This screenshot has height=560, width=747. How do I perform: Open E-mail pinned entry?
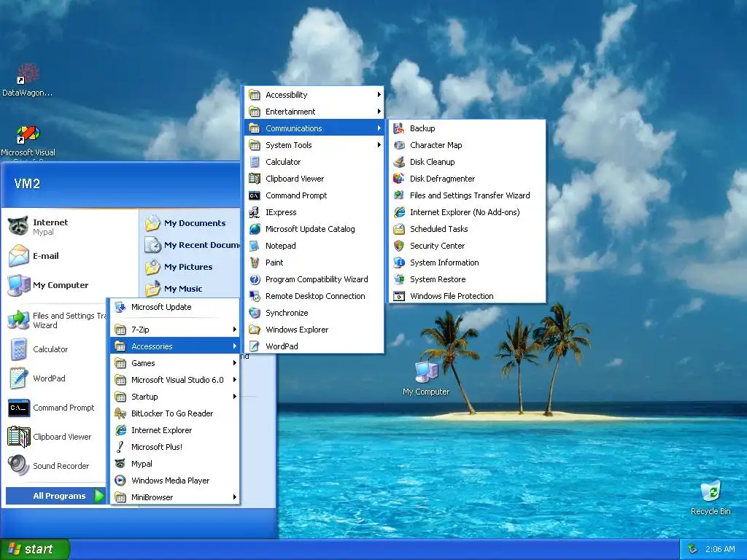[71, 256]
